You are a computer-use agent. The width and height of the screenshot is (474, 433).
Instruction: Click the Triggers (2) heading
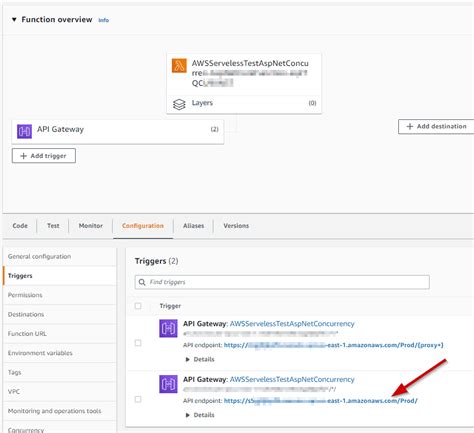coord(156,261)
